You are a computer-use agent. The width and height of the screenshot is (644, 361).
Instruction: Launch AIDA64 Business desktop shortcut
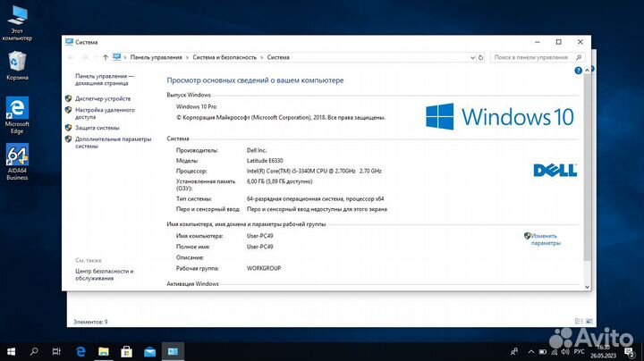[17, 162]
